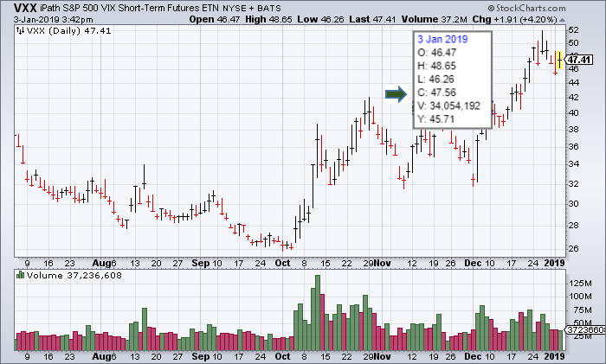The width and height of the screenshot is (606, 364).
Task: Click the tallest green volume bar in October
Action: tap(318, 313)
